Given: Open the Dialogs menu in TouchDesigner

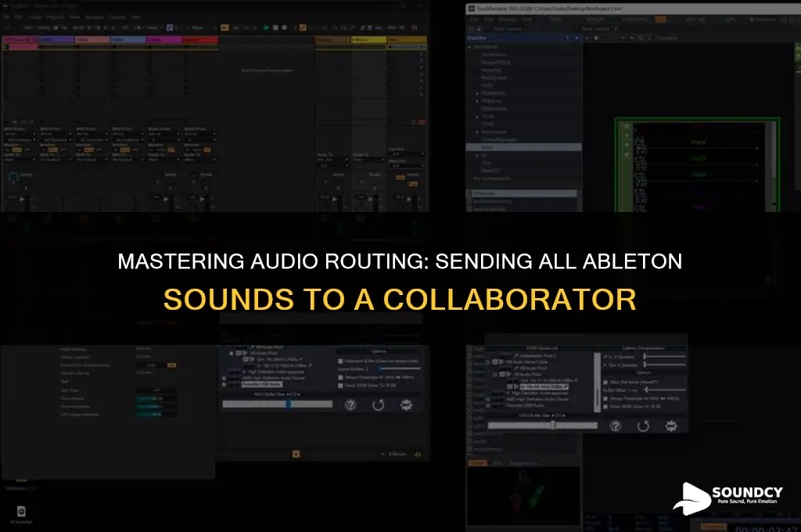Looking at the screenshot, I should point(507,19).
